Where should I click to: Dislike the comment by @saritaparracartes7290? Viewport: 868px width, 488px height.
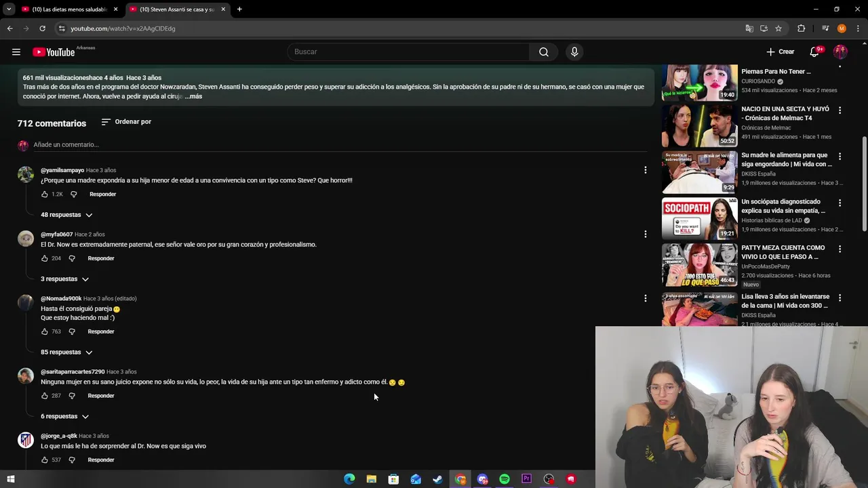72,396
